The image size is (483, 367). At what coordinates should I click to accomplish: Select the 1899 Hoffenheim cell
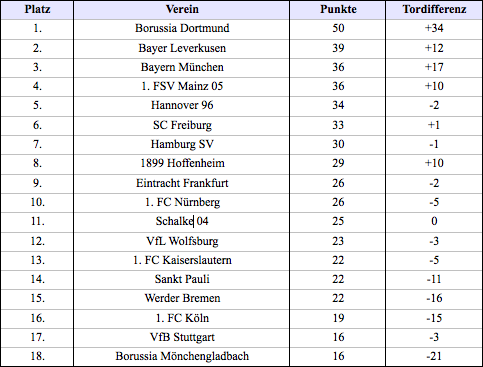point(182,163)
